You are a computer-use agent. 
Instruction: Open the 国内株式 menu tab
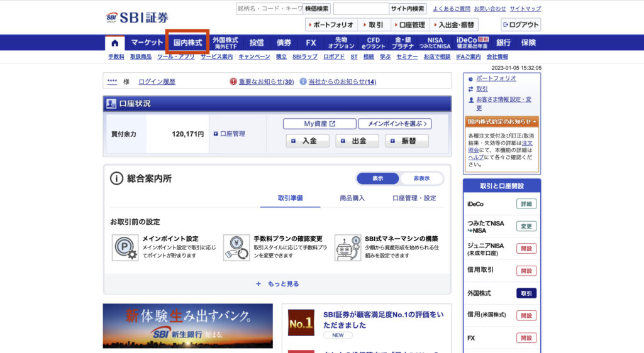(x=187, y=43)
